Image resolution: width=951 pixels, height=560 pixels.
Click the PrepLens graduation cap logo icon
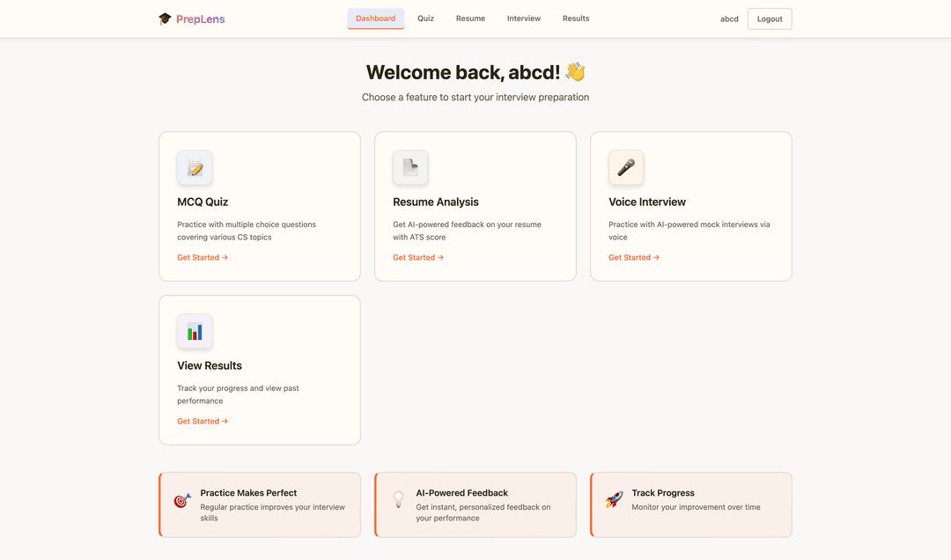165,18
